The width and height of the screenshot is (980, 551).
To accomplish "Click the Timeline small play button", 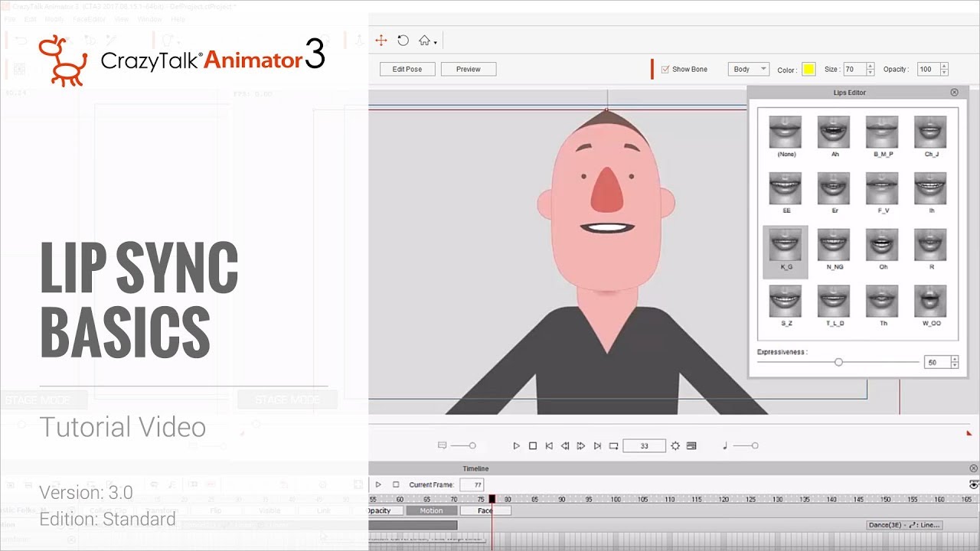I will 378,484.
